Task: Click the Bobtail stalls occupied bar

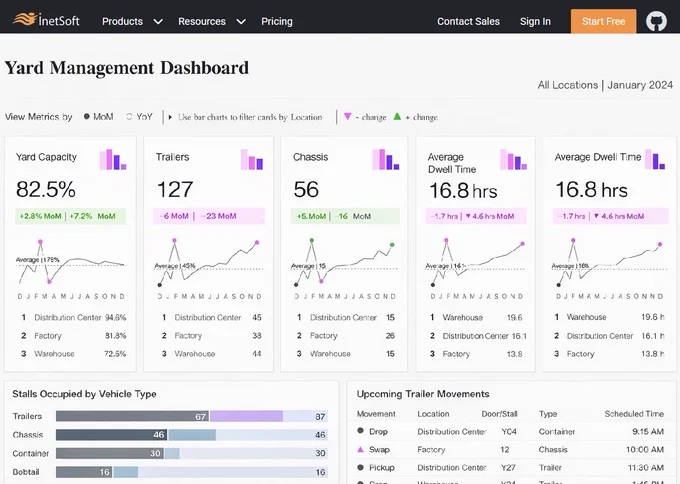Action: pyautogui.click(x=192, y=472)
